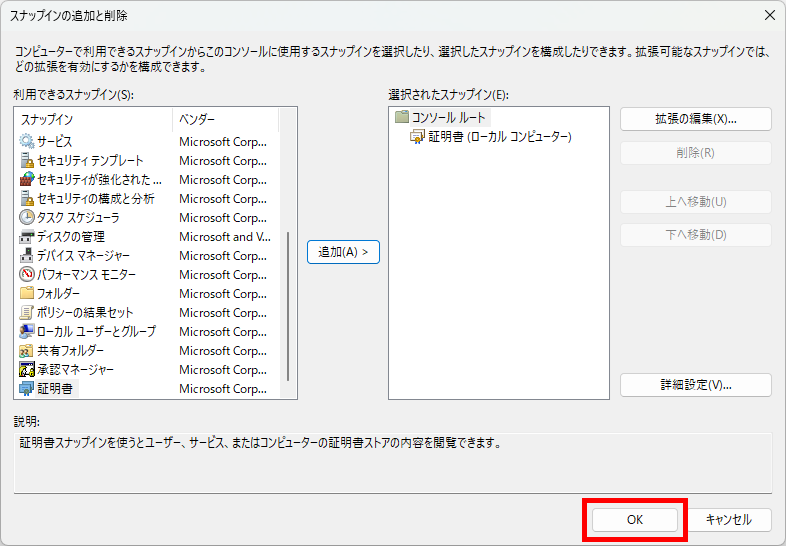The height and width of the screenshot is (546, 786).
Task: Select the ディスクの管理 snap-in icon
Action: [27, 237]
